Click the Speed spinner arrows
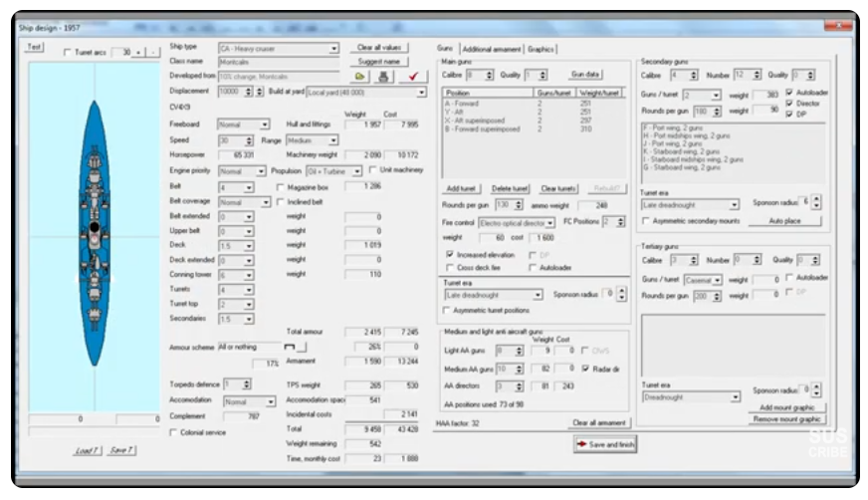 click(x=249, y=140)
